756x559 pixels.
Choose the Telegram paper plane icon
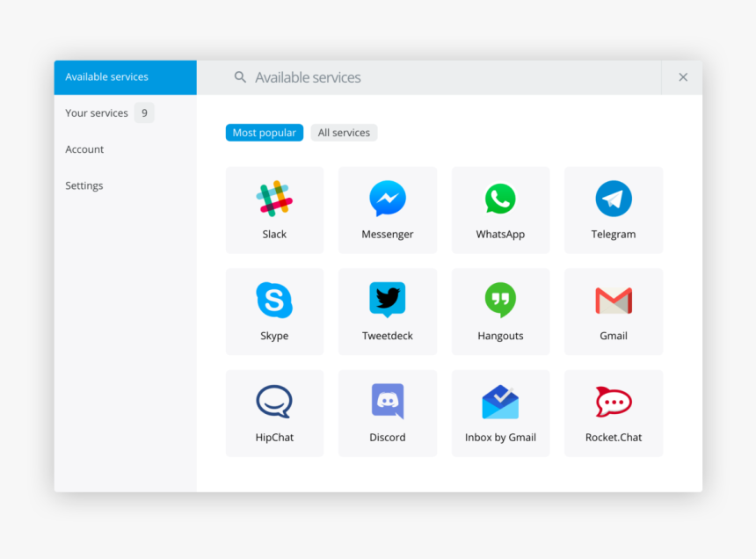tap(614, 199)
